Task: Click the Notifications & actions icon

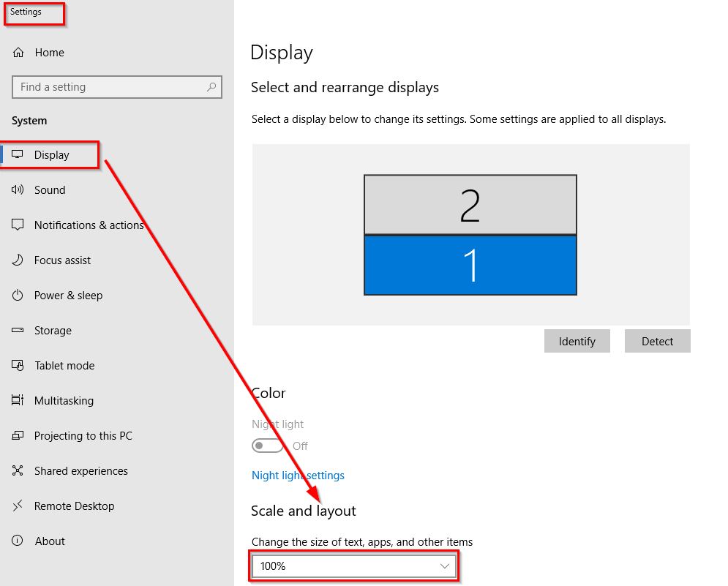Action: 17,225
